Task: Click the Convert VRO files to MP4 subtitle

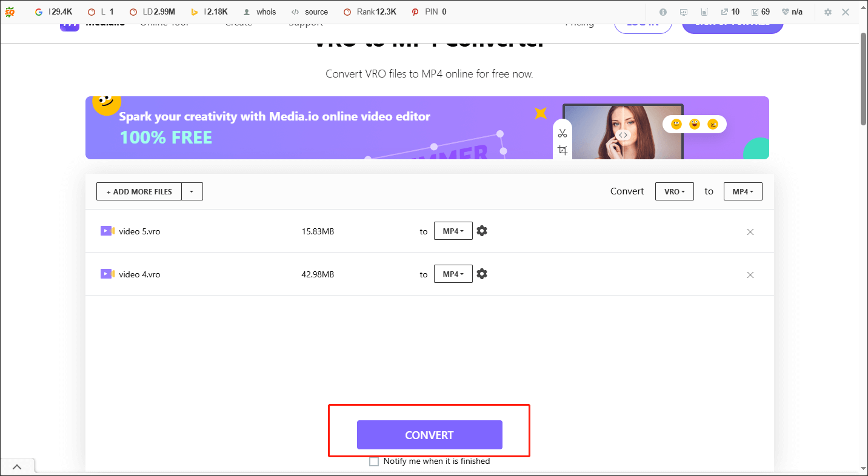Action: pyautogui.click(x=429, y=74)
